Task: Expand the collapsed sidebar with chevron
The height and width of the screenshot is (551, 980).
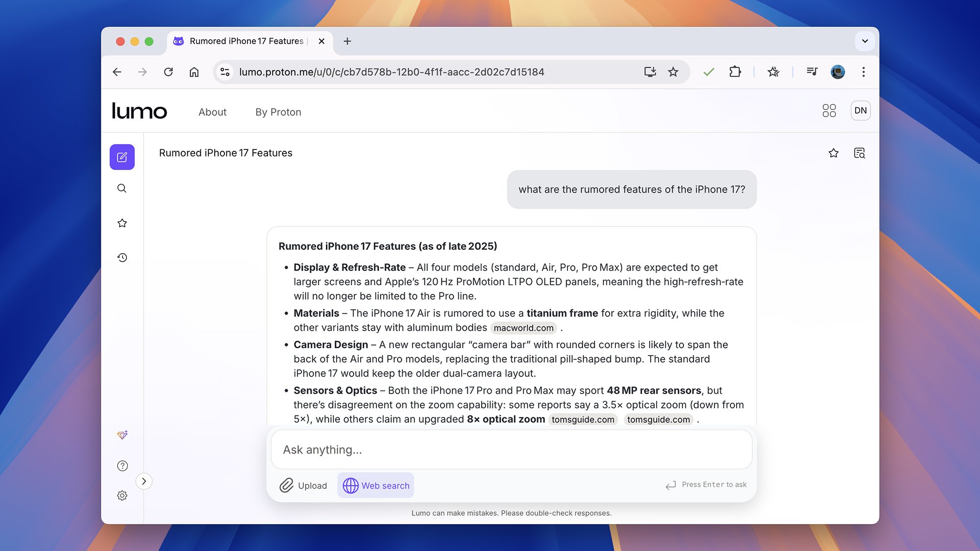Action: click(x=144, y=481)
